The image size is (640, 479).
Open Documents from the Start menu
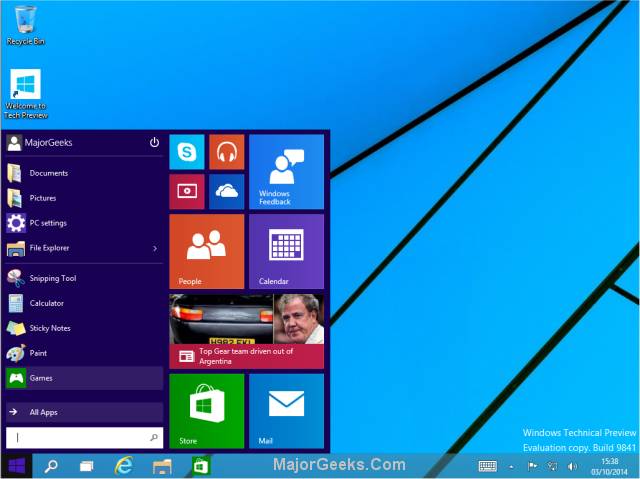84,173
